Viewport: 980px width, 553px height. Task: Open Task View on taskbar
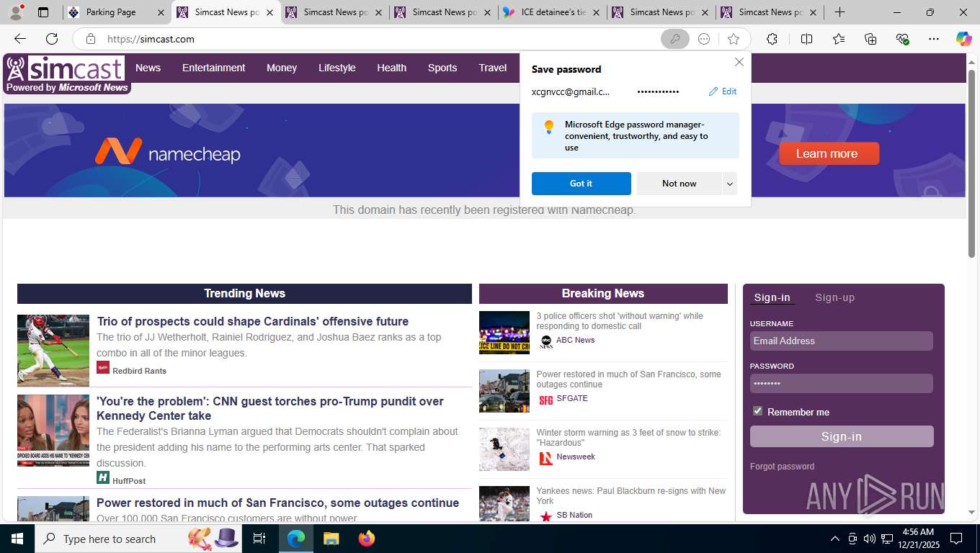259,539
